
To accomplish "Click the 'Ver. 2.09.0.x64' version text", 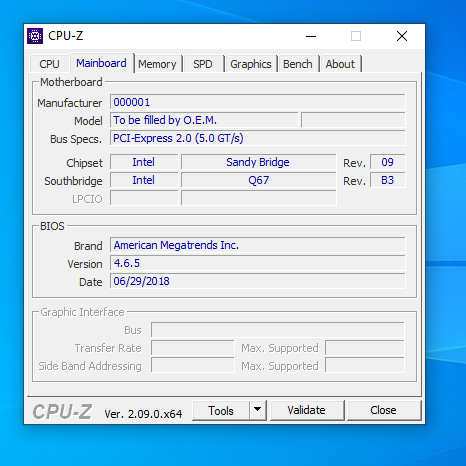I will tap(143, 414).
